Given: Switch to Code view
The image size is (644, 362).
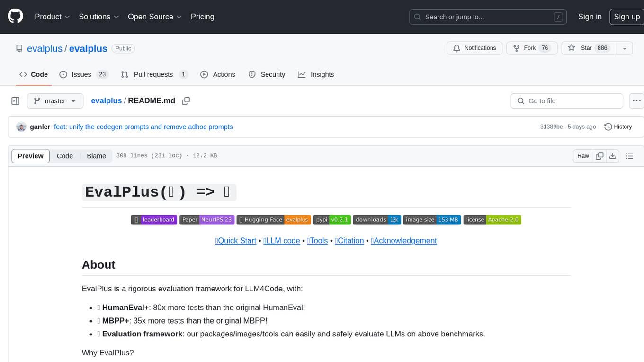Looking at the screenshot, I should pyautogui.click(x=65, y=156).
